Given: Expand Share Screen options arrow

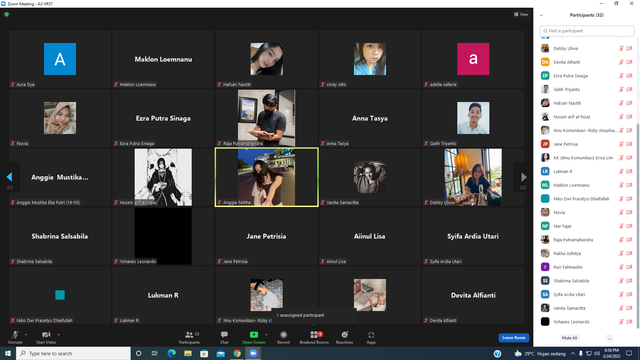Looking at the screenshot, I should click(x=266, y=335).
